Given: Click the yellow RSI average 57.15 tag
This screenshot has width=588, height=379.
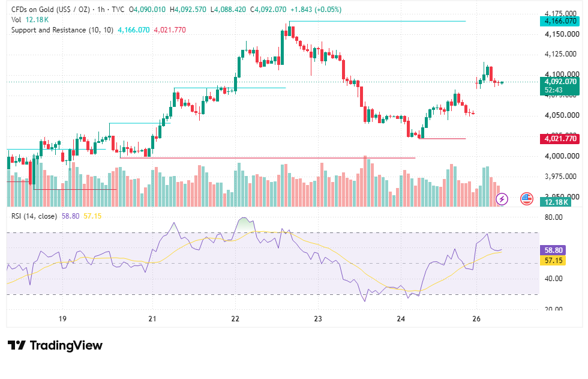Looking at the screenshot, I should pos(553,261).
